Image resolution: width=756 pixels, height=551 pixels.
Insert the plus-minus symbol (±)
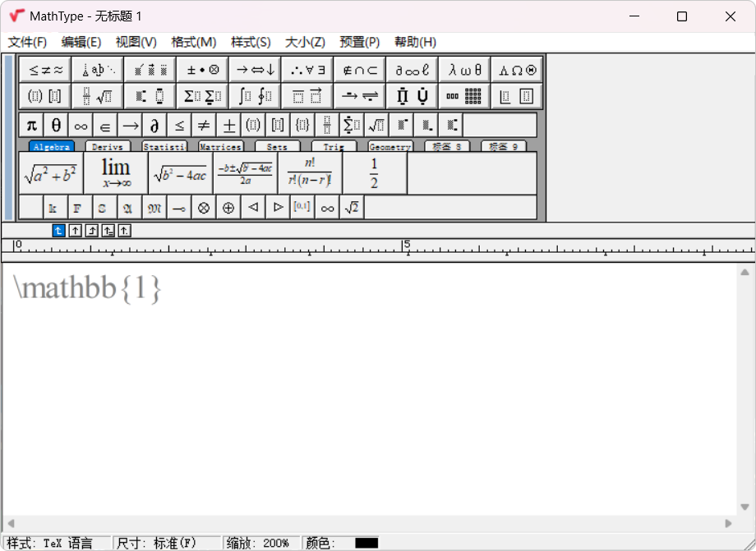(x=228, y=126)
